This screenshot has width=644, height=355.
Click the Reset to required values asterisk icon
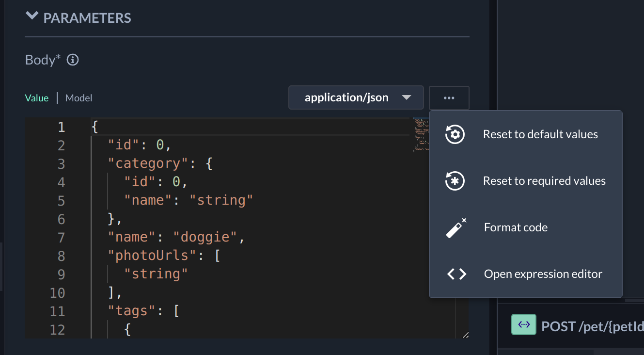pos(455,181)
